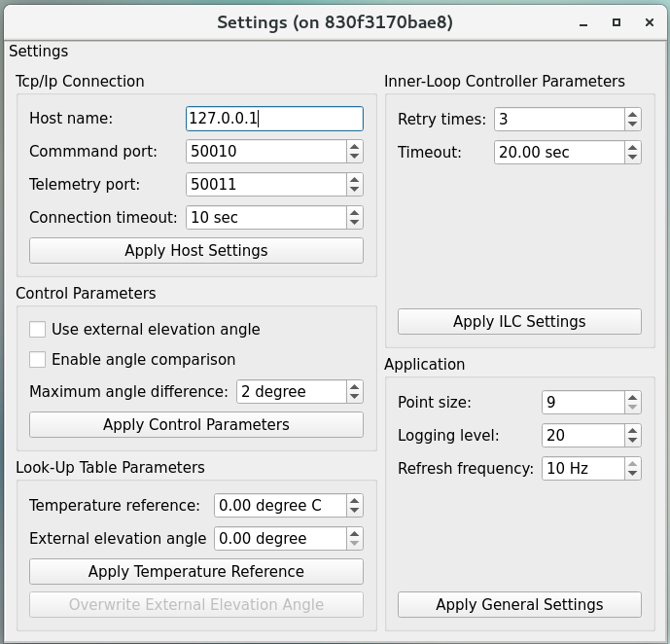Decrease the Telemetry port value with down arrow
The image size is (670, 644).
point(355,190)
